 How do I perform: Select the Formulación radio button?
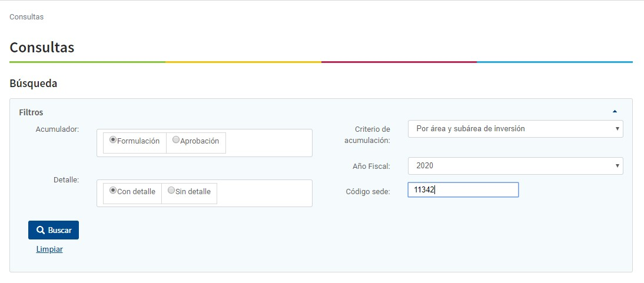pyautogui.click(x=113, y=140)
